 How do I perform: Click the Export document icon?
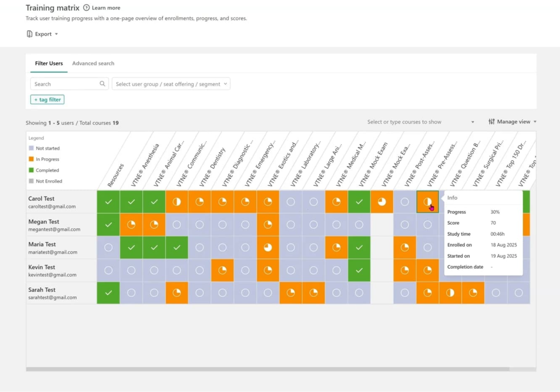29,34
